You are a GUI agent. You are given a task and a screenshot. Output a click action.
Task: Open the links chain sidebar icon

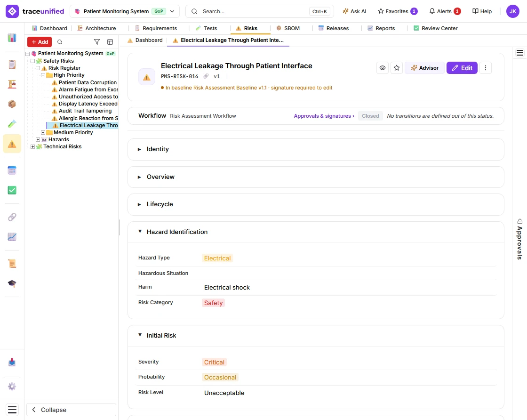[x=12, y=217]
